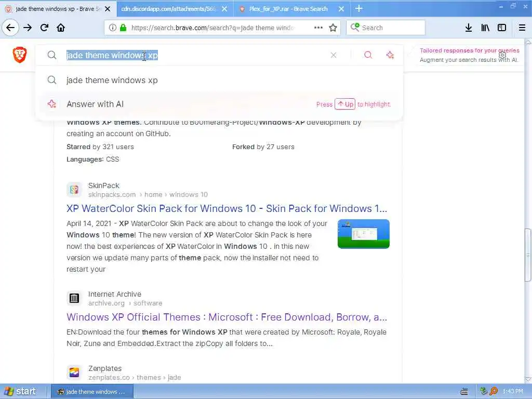Click the toolbar Search box
532x399 pixels.
tap(385, 28)
